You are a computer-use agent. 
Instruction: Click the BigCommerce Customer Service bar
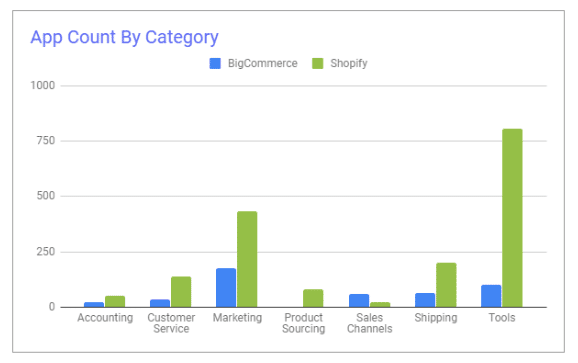click(x=160, y=303)
